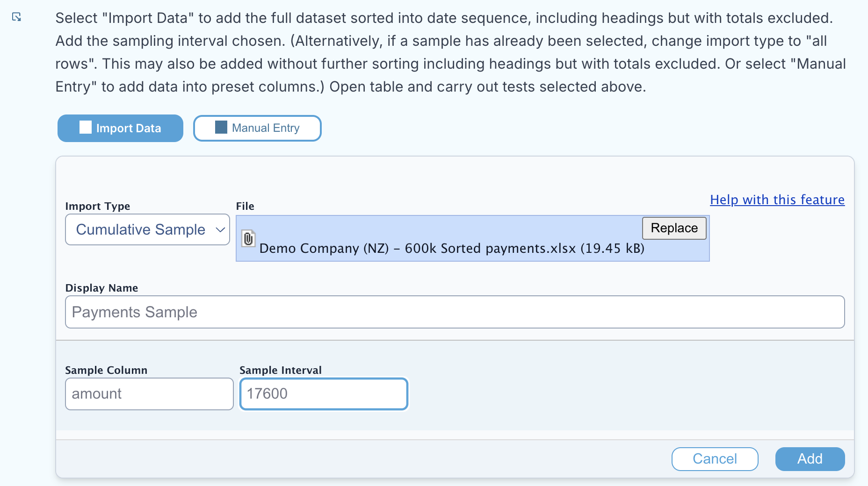This screenshot has width=868, height=486.
Task: Click the expand arrow icon at top left
Action: [x=16, y=17]
